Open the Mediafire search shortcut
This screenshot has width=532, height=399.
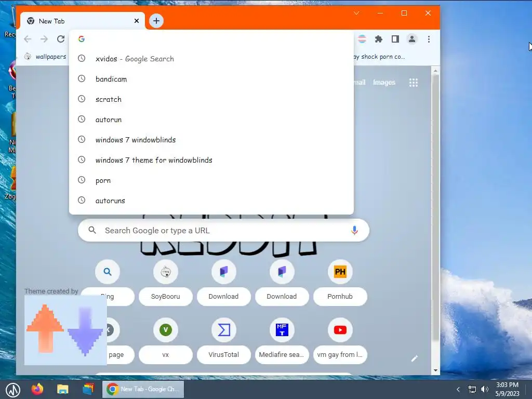coord(282,340)
